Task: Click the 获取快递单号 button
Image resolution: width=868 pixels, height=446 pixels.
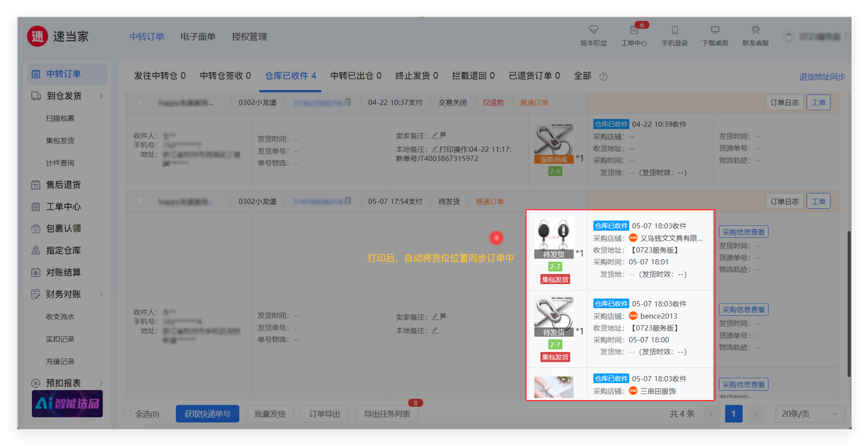Action: pos(207,414)
